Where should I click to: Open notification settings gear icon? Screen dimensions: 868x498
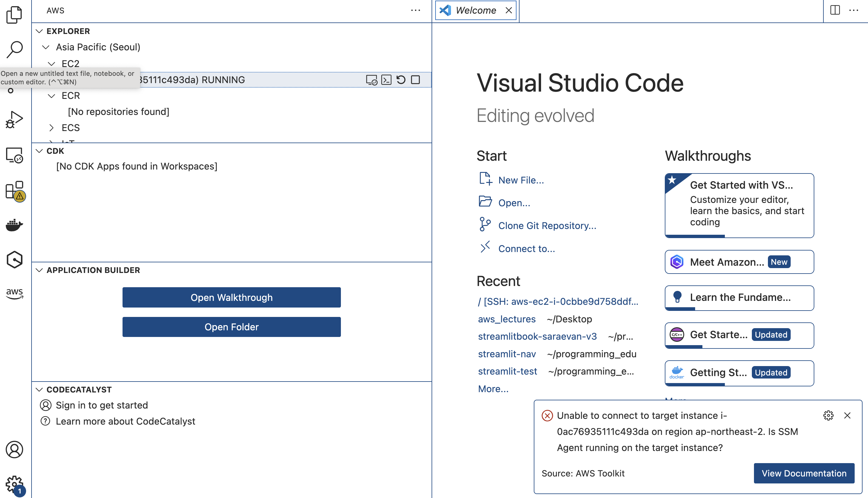tap(828, 415)
